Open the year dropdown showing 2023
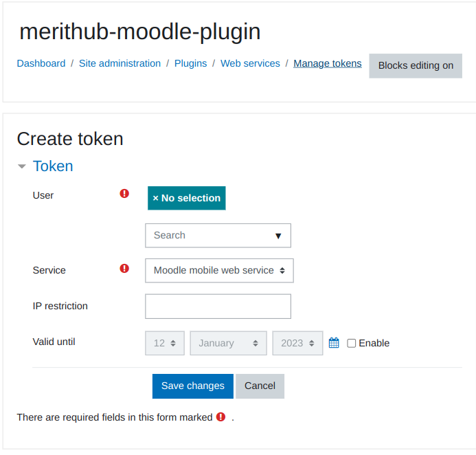Viewport: 476px width, 455px height. tap(297, 343)
